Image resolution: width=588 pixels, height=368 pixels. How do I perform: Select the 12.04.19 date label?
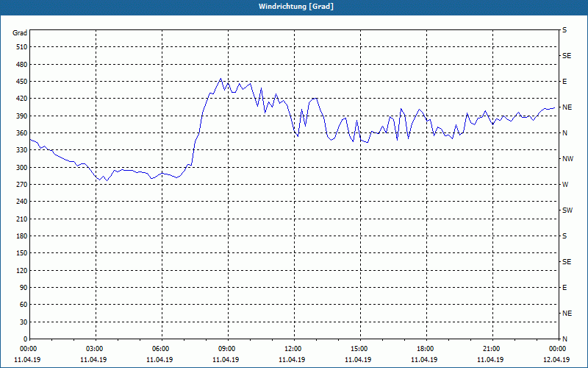tap(556, 360)
